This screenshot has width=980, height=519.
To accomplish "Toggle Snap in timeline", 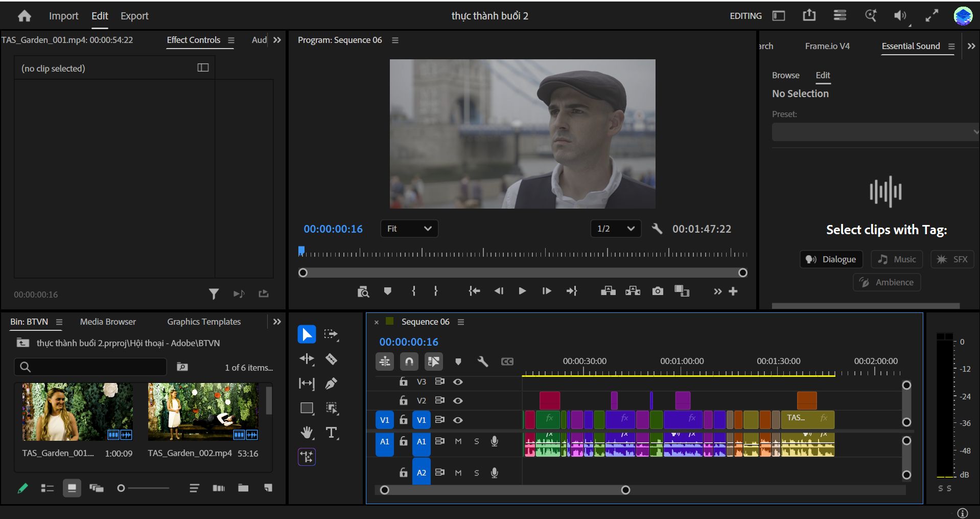I will [x=409, y=362].
